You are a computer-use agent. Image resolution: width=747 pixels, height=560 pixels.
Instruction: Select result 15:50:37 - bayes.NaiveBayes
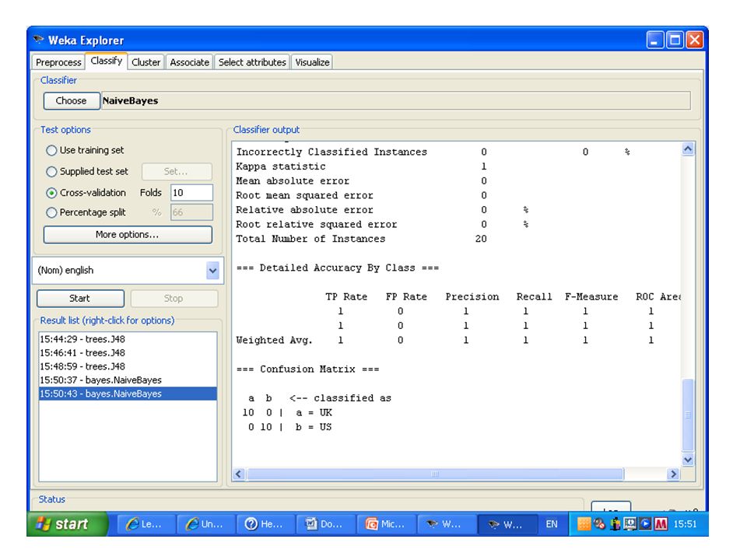[128, 380]
